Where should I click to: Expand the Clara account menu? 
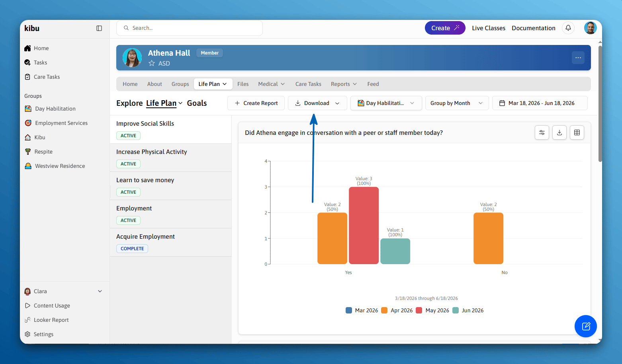pos(64,291)
